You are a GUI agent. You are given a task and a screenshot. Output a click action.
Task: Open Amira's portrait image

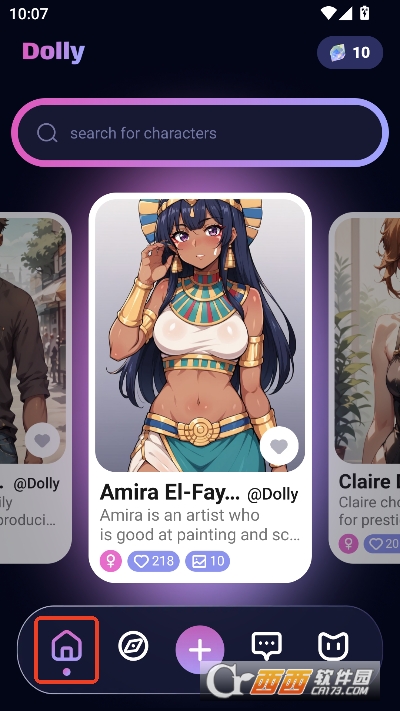200,336
